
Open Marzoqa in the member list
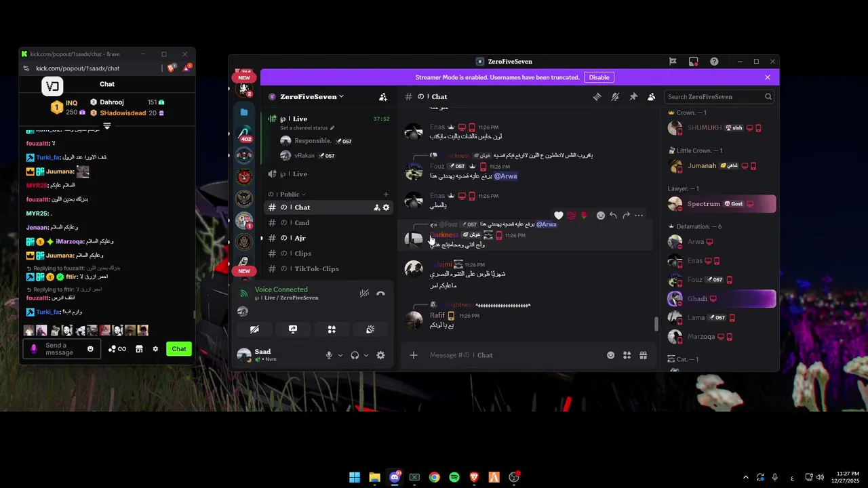point(721,336)
